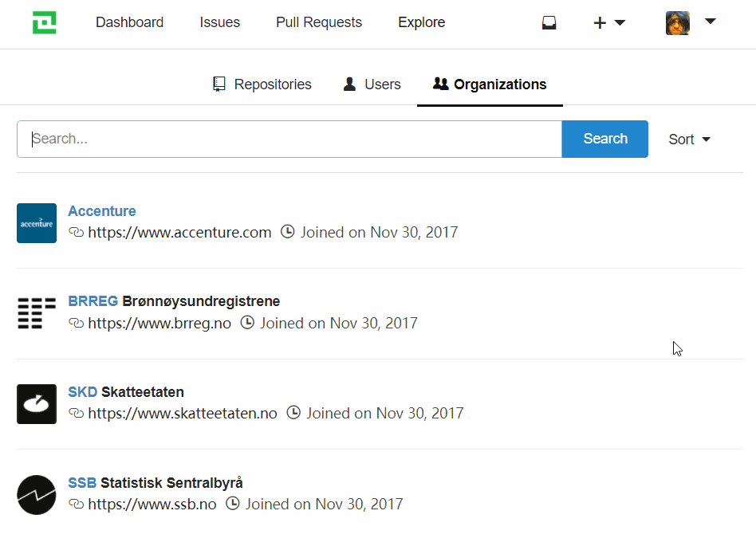
Task: Click the link icon beside ssb.no
Action: pos(77,504)
